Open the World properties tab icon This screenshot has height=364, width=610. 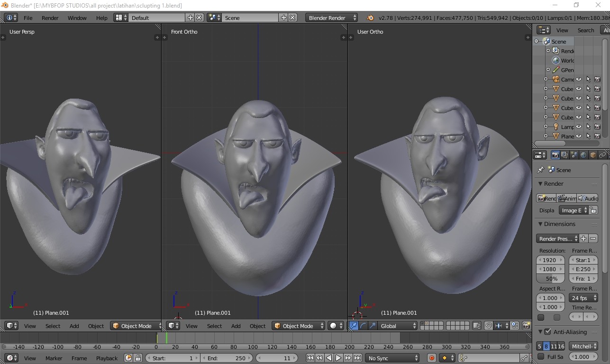(x=583, y=155)
